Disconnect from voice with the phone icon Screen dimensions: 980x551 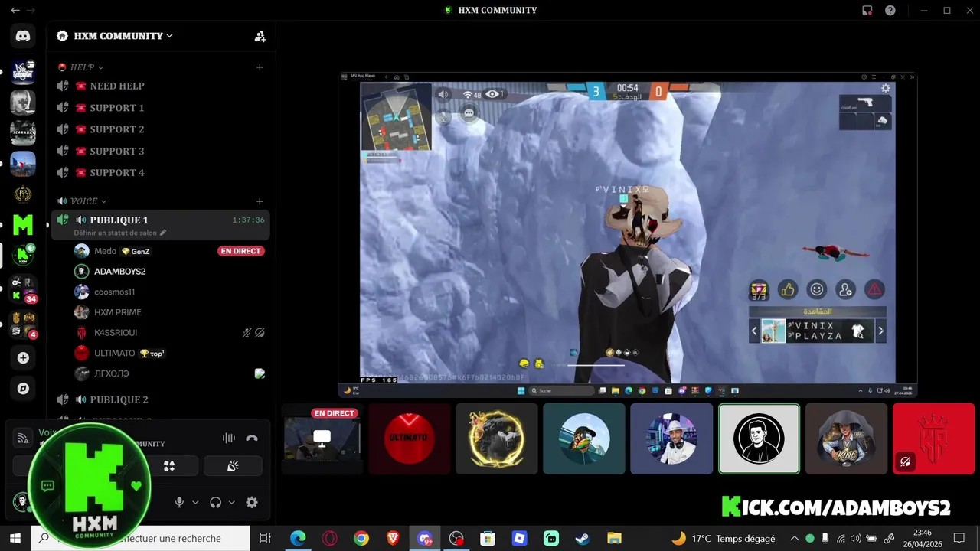[x=252, y=439]
